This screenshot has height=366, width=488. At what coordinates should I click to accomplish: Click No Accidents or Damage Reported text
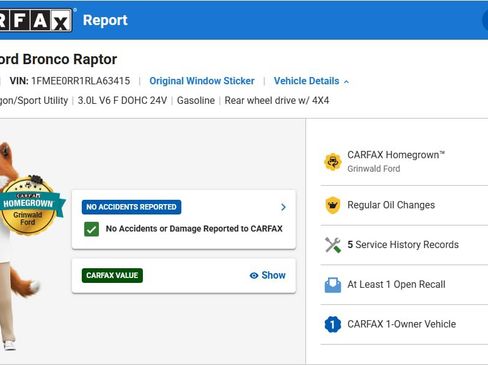(x=194, y=229)
